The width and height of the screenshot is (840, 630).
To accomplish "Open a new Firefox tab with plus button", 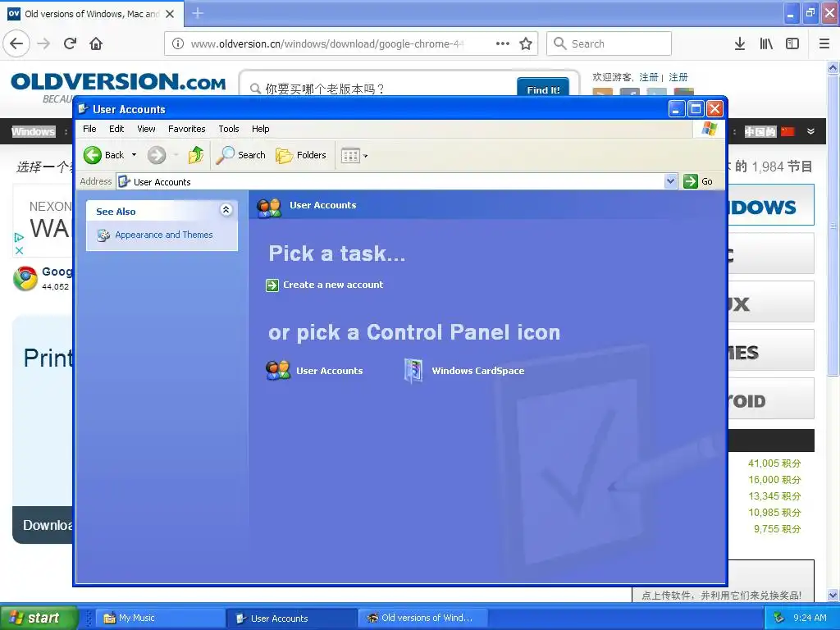I will point(198,13).
